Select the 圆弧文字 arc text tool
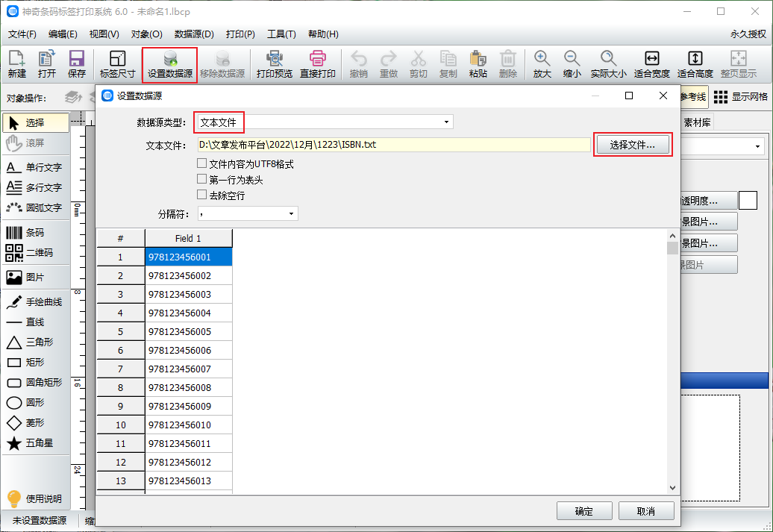Image resolution: width=773 pixels, height=532 pixels. coord(36,207)
